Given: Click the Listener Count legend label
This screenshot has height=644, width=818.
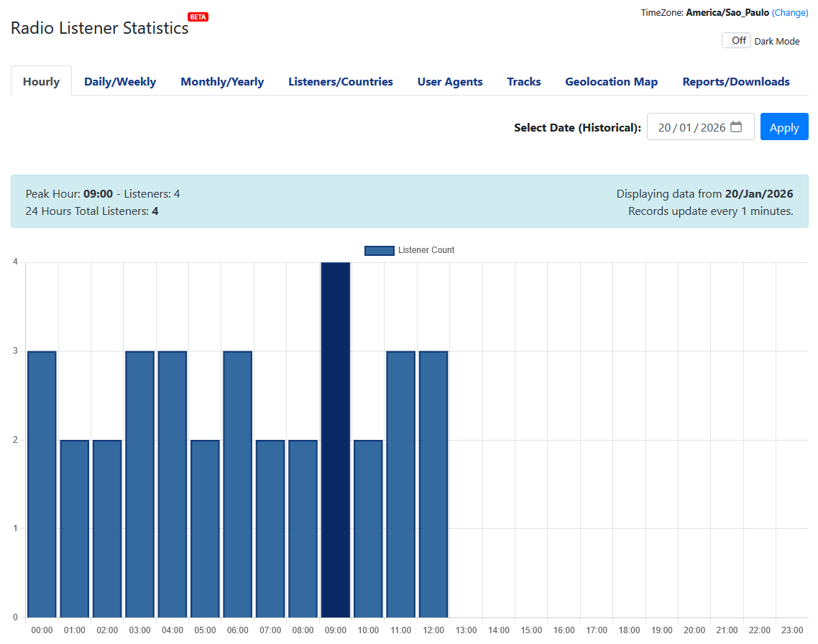Looking at the screenshot, I should 426,250.
